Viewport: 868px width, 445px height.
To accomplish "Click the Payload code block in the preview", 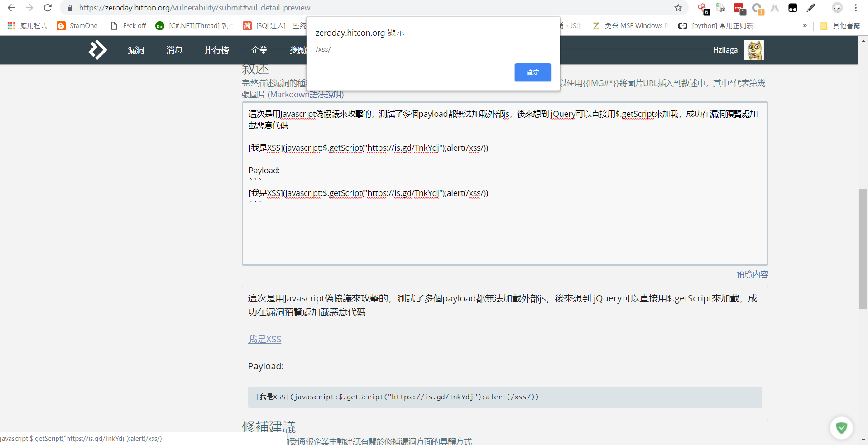I will coord(505,397).
